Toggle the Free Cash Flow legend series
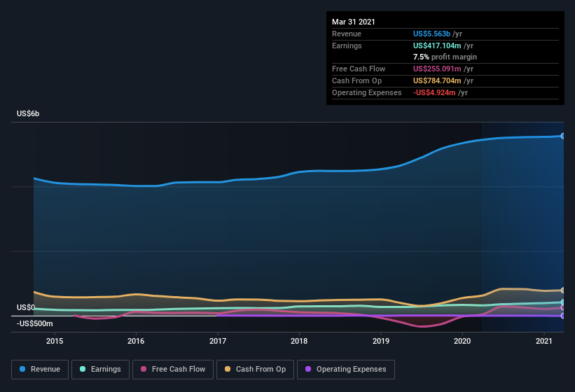 tap(173, 370)
